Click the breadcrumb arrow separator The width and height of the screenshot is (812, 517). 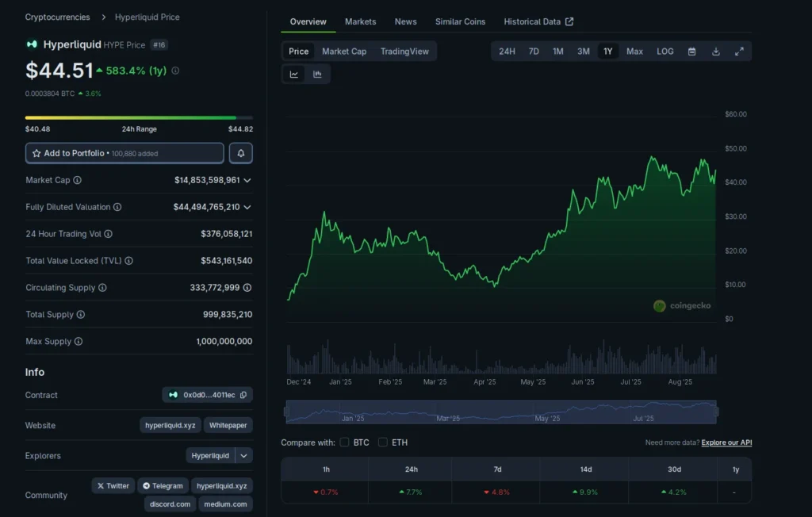(x=104, y=17)
